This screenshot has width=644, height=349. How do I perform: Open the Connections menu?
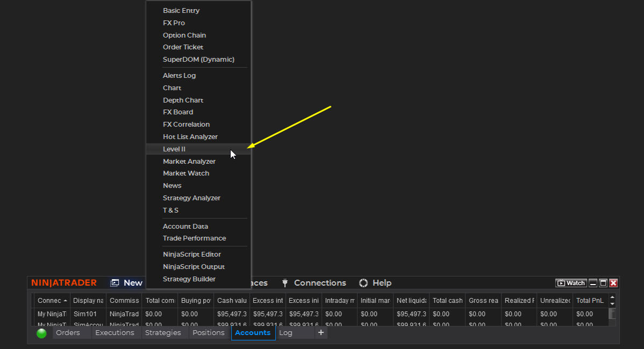click(314, 283)
